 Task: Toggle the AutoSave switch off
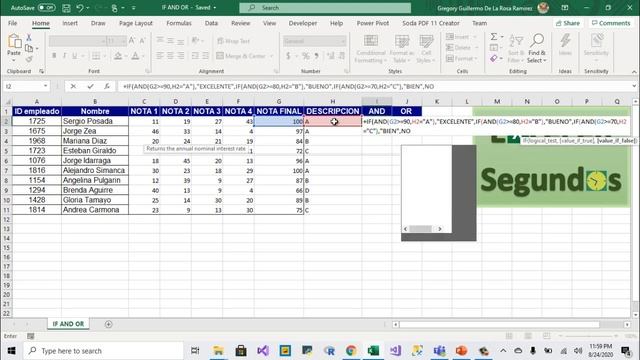[x=47, y=8]
